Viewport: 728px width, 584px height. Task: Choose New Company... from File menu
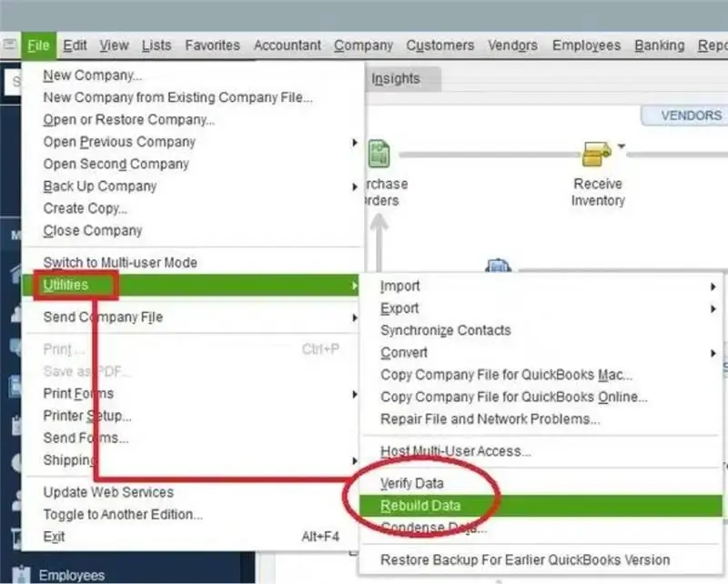pyautogui.click(x=193, y=76)
